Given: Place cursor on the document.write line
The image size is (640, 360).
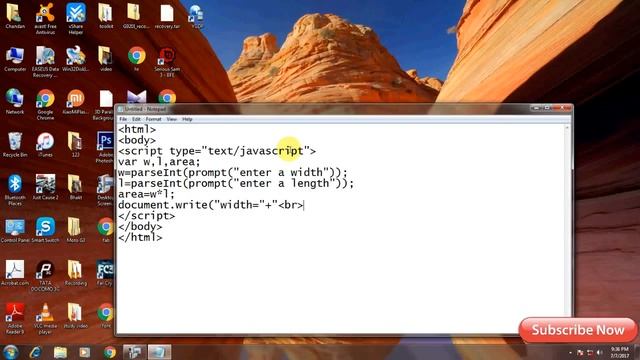Looking at the screenshot, I should point(211,205).
